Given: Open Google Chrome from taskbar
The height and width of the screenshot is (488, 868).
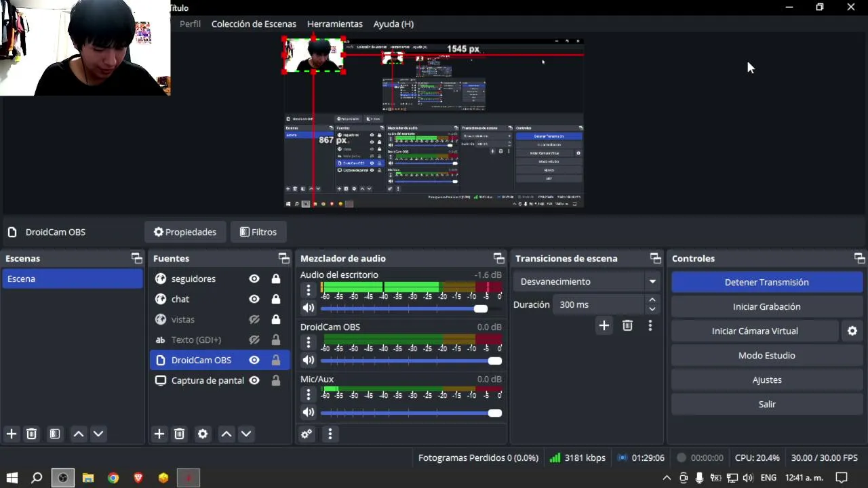Looking at the screenshot, I should (x=113, y=478).
